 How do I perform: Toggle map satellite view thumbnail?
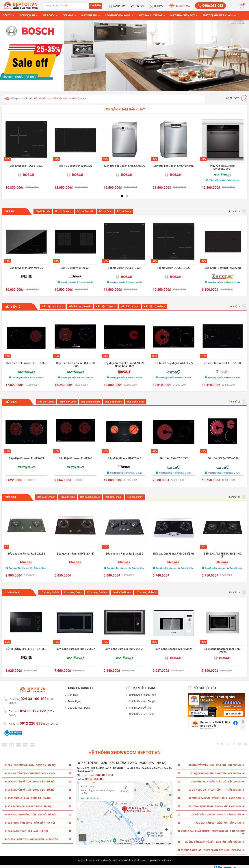click(82, 837)
